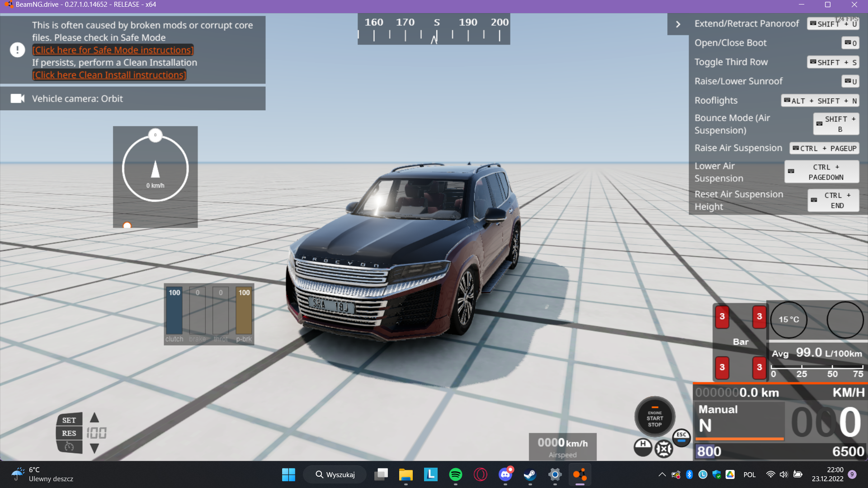Image resolution: width=868 pixels, height=488 pixels.
Task: Show hidden system tray icons
Action: point(662,474)
